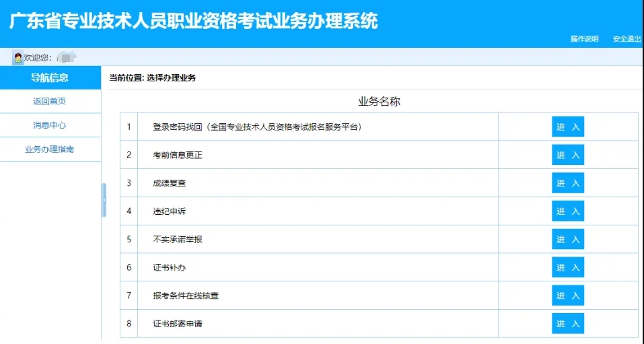Screen dimensions: 644x344
Task: Click the user avatar icon beside 欢迎您
Action: pyautogui.click(x=18, y=58)
